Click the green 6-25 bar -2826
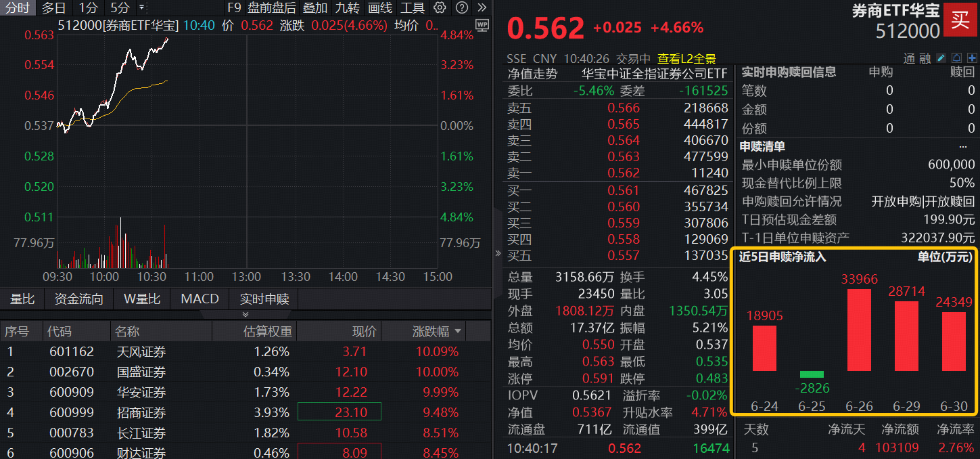The width and height of the screenshot is (980, 459). click(812, 374)
